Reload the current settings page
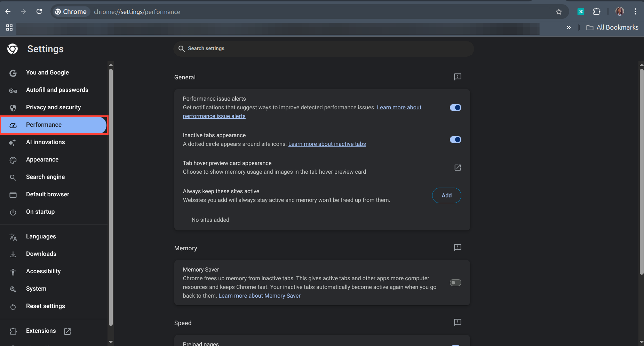 click(39, 11)
